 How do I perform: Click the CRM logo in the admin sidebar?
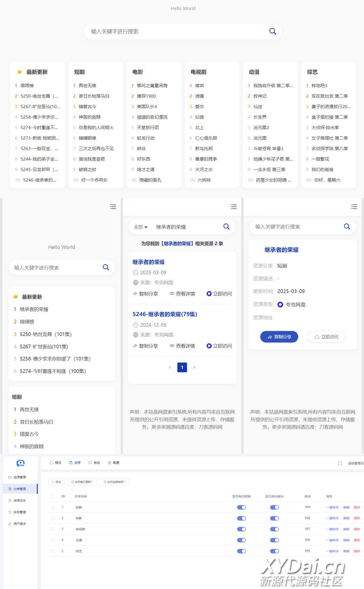pyautogui.click(x=21, y=463)
